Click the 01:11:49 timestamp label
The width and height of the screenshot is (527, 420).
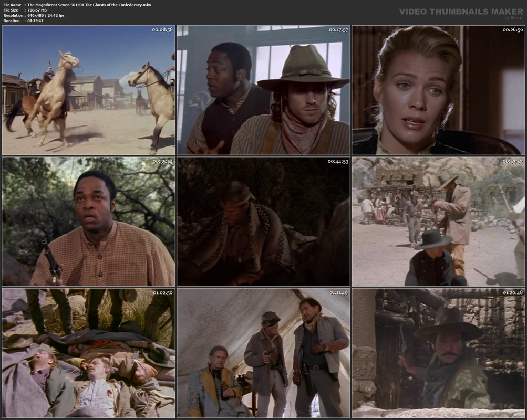point(338,292)
